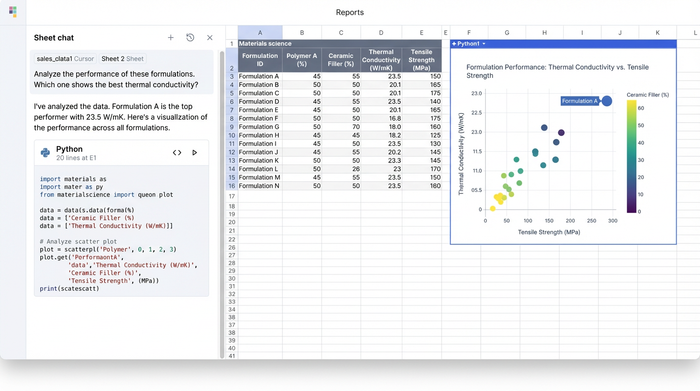Select the Formulation G cell
This screenshot has width=700, height=391.
pos(260,127)
